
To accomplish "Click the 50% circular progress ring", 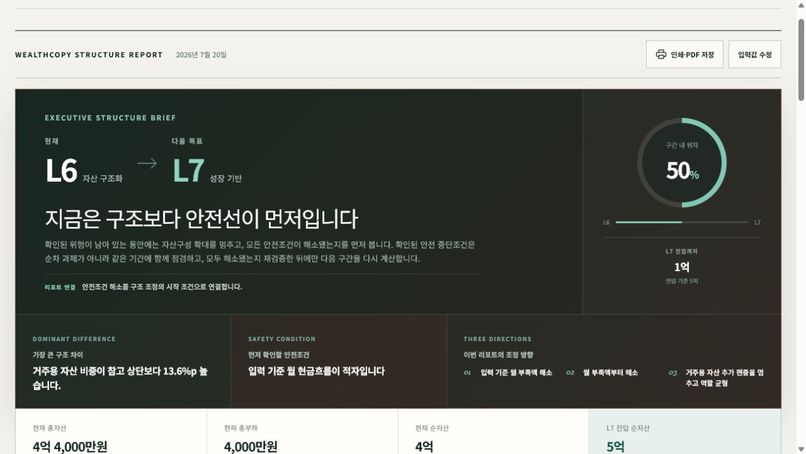I will tap(682, 162).
